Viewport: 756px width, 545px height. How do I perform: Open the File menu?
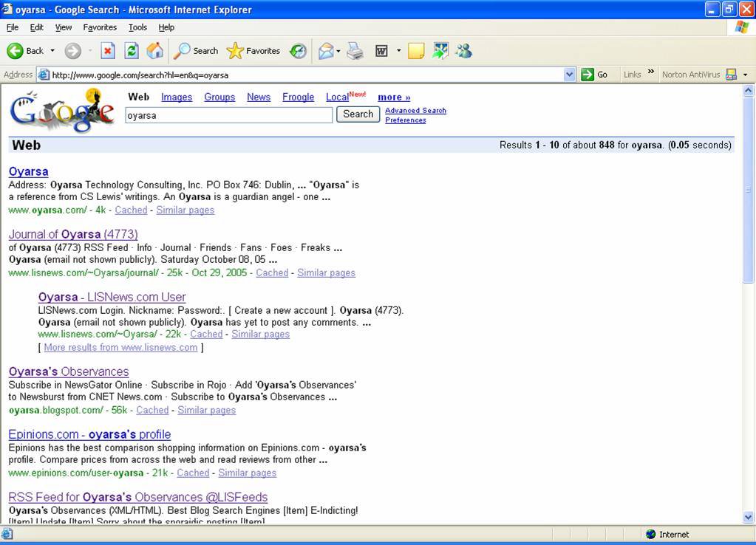coord(13,27)
